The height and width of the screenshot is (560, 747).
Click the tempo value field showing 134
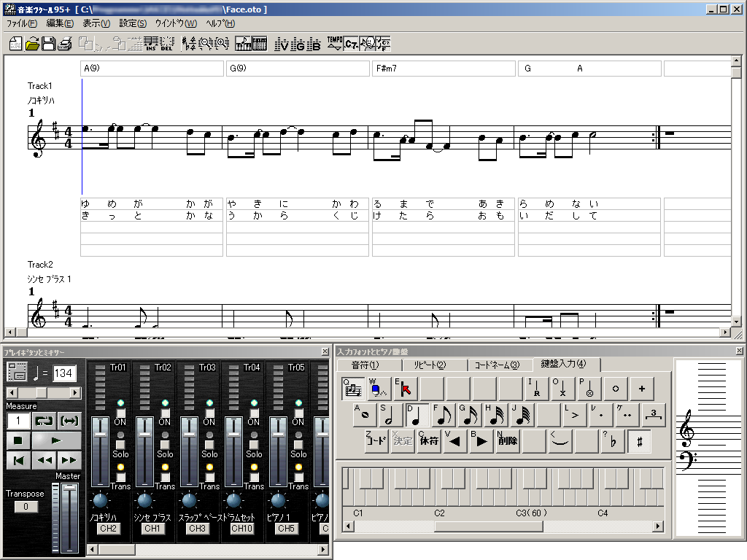(x=63, y=373)
